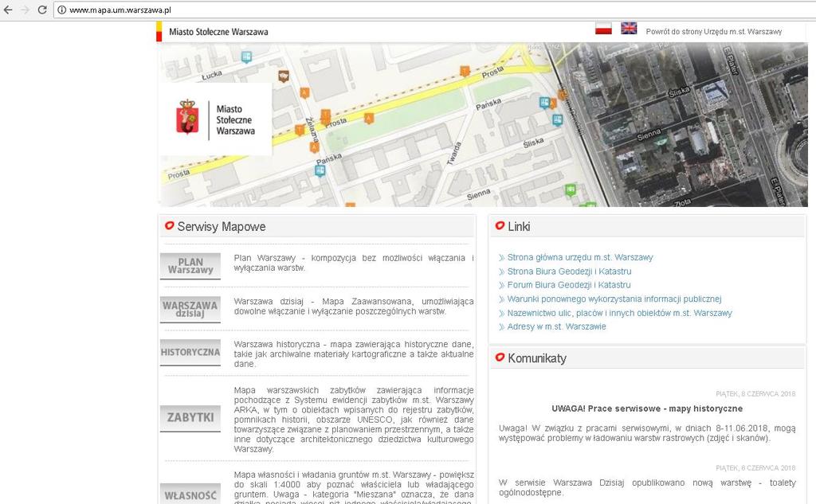This screenshot has height=504, width=816.
Task: Open Forum Biura Geodezji i Katastru link
Action: click(x=569, y=285)
